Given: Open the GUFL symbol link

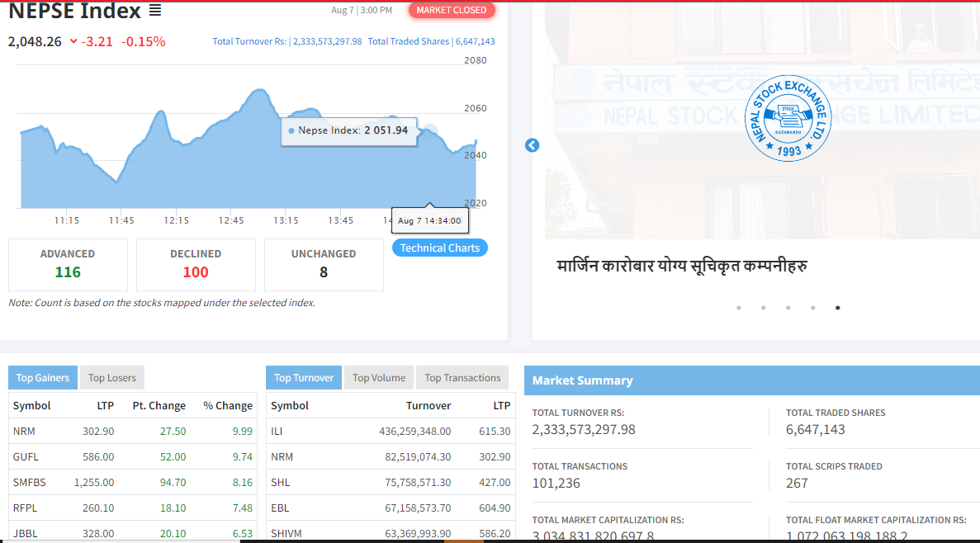Looking at the screenshot, I should (26, 457).
